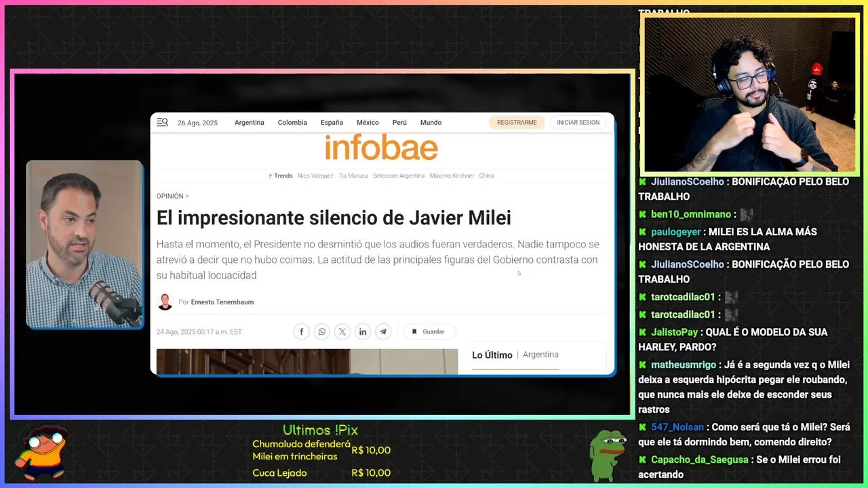Click chat username paulogeyer
This screenshot has height=488, width=868.
(676, 232)
